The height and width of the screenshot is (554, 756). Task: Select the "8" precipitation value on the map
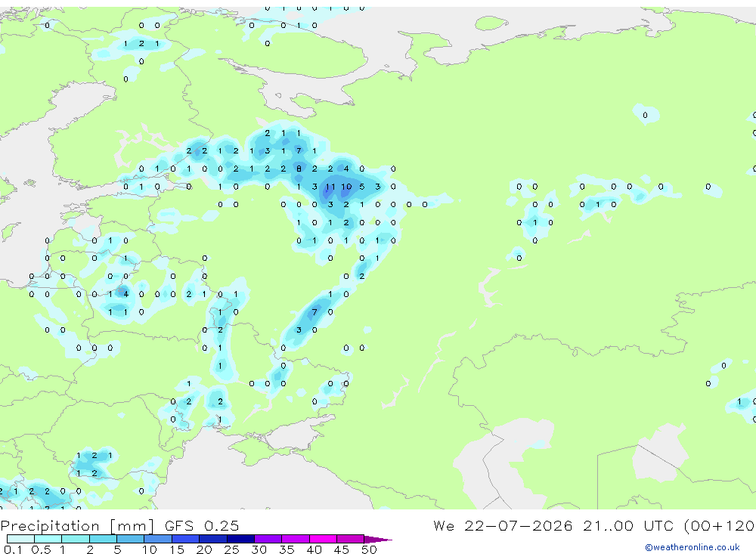(x=299, y=169)
